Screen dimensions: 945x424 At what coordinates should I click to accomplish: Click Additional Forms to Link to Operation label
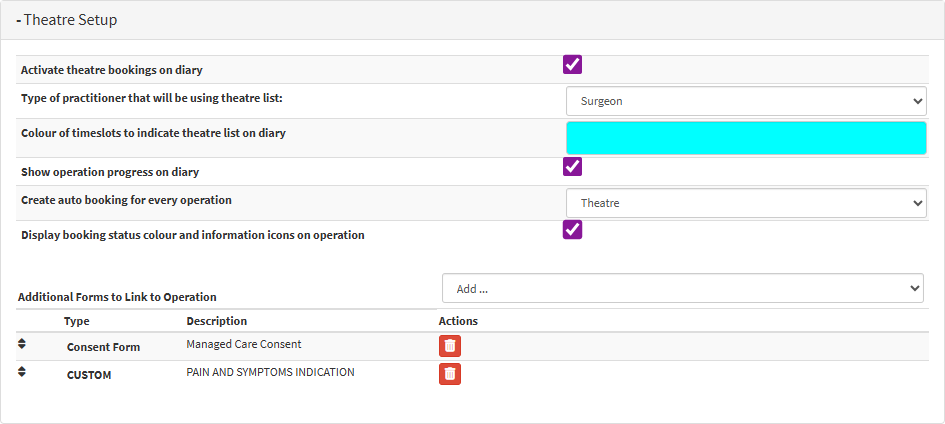pyautogui.click(x=117, y=297)
